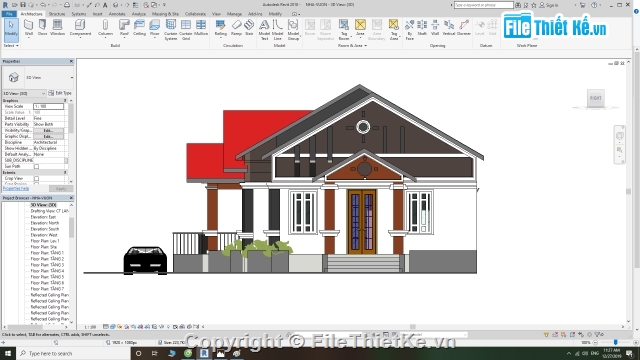Screen dimensions: 640x360
Task: Pick the Window tool
Action: (58, 28)
